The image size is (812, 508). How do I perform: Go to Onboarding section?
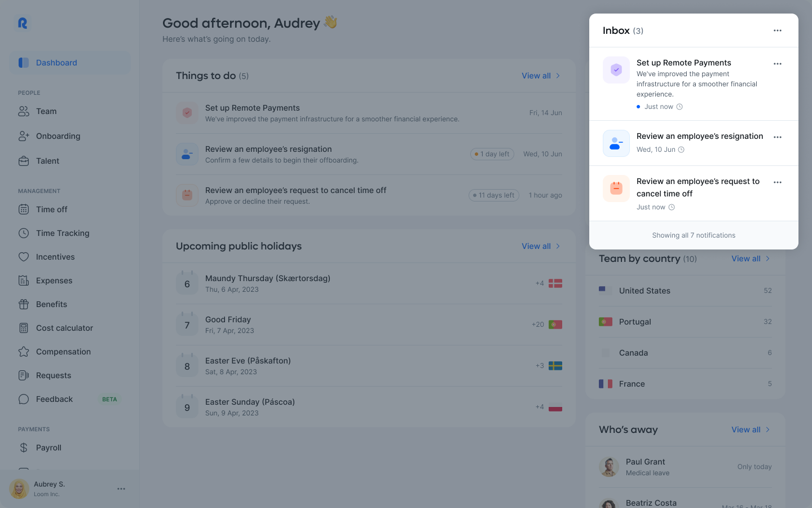tap(70, 136)
